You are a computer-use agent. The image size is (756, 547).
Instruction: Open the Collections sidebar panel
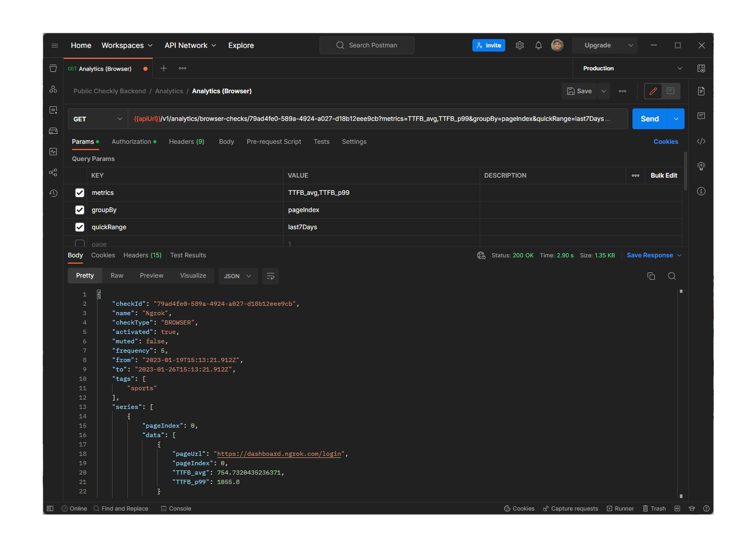click(x=53, y=68)
